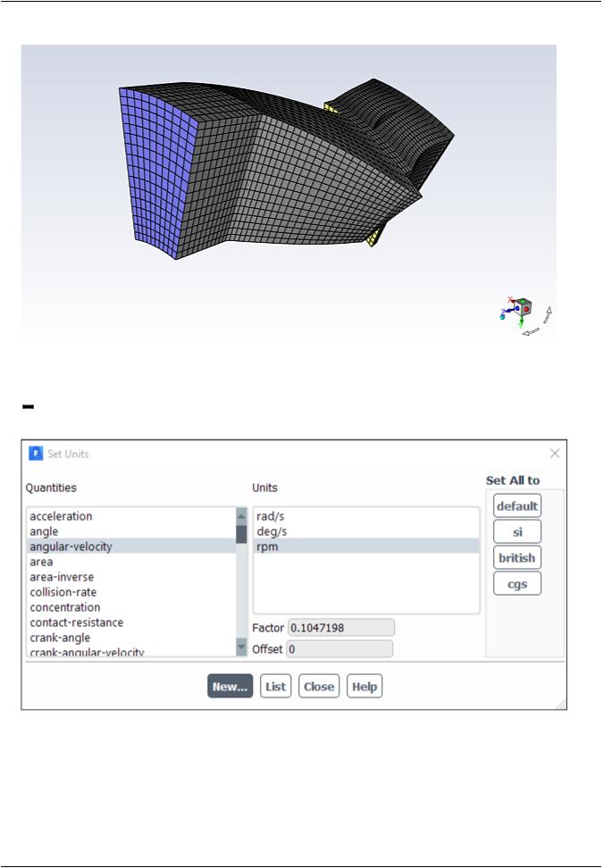Choose deg/s in Units list
603x868 pixels.
[x=366, y=531]
